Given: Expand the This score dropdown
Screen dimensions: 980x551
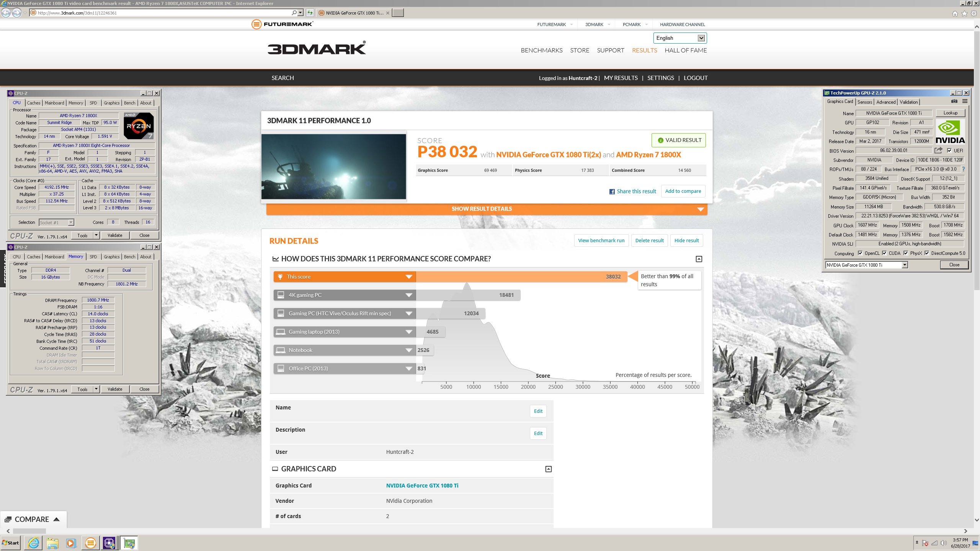Looking at the screenshot, I should [408, 277].
